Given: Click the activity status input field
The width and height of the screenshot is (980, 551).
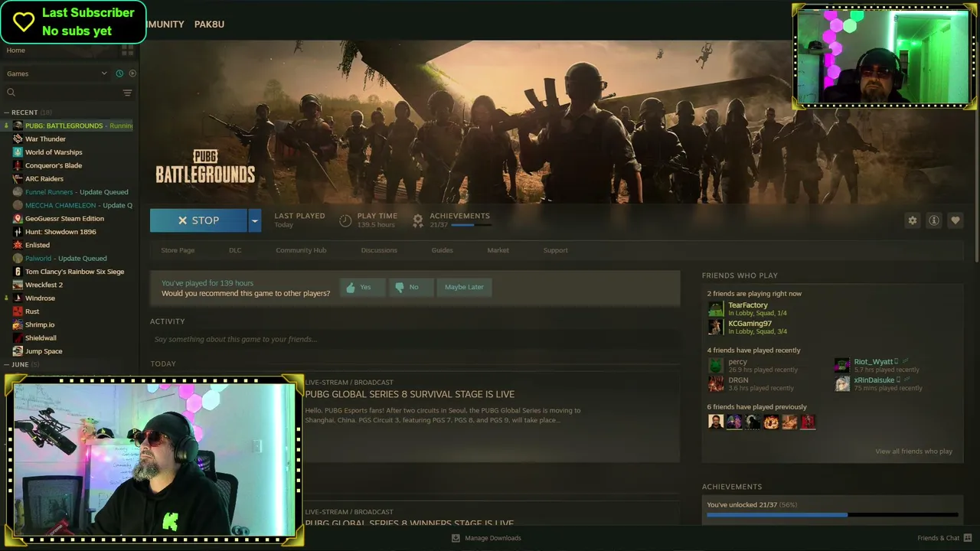Looking at the screenshot, I should [x=414, y=339].
